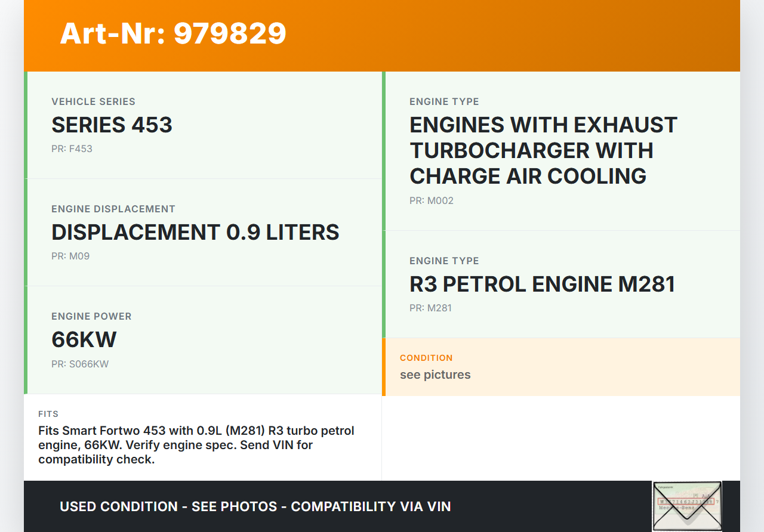
Task: Click the PR: M09 code
Action: tap(70, 256)
